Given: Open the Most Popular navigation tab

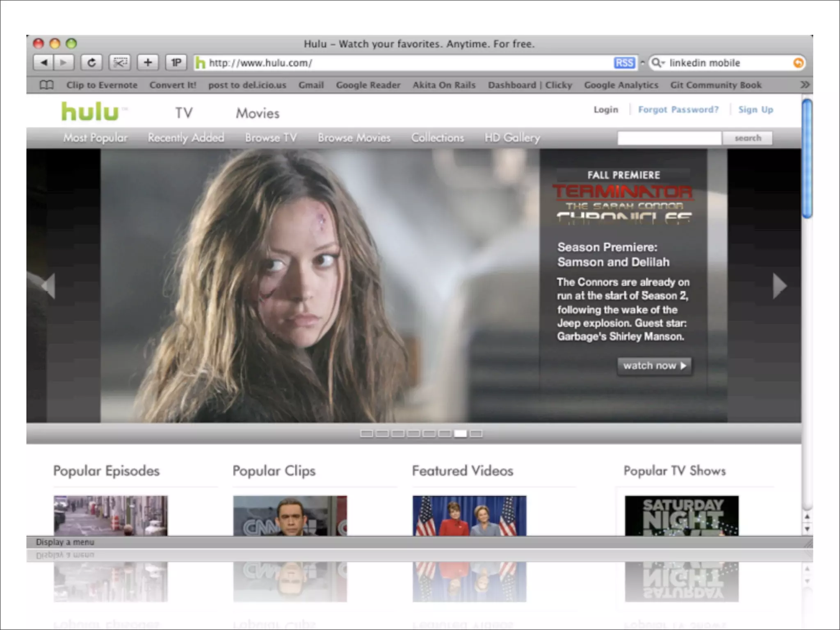Looking at the screenshot, I should (x=95, y=138).
